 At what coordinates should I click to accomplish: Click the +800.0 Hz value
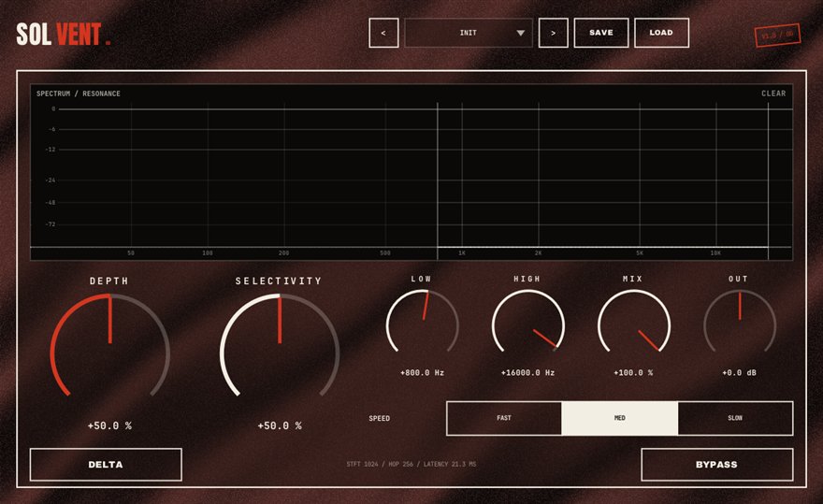coord(423,373)
